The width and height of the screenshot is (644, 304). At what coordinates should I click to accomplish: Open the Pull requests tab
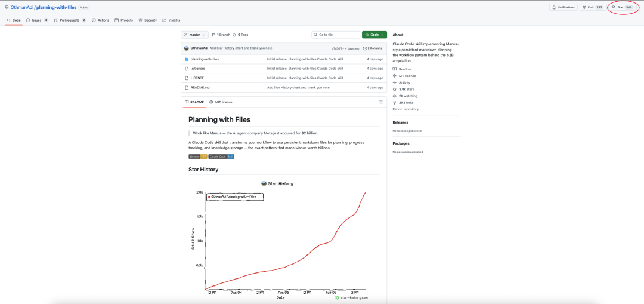70,20
